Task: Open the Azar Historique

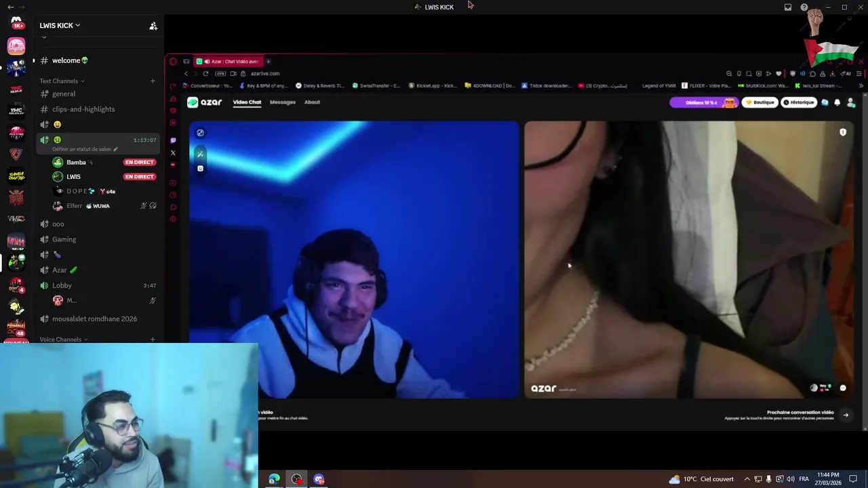Action: point(799,102)
